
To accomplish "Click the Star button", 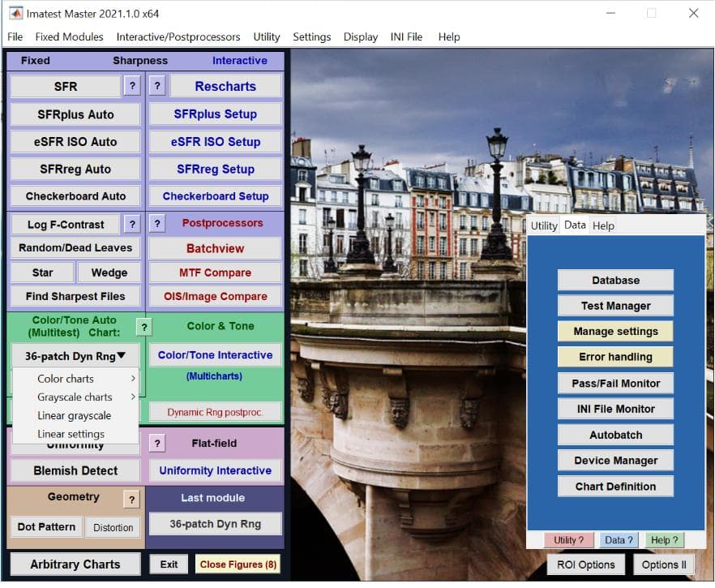I will tap(42, 273).
